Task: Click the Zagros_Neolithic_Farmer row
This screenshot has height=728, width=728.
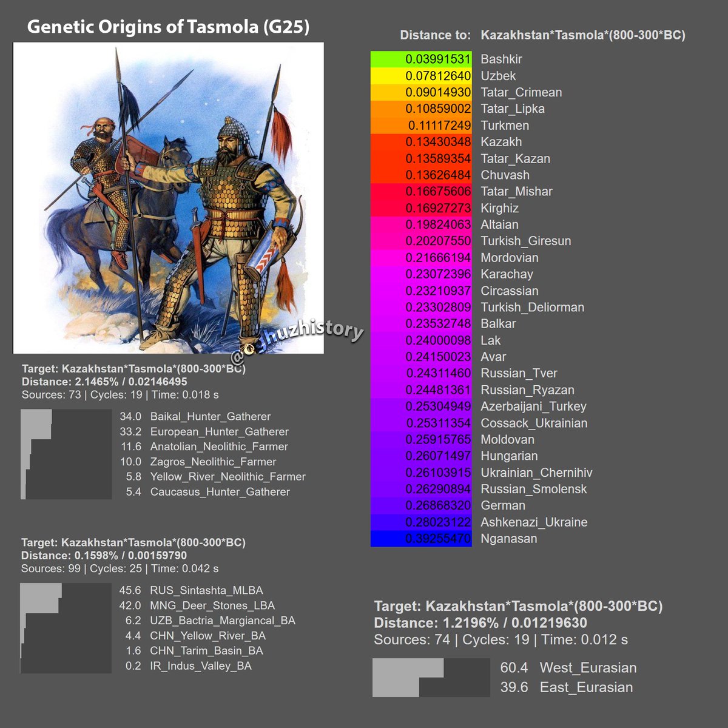Action: pyautogui.click(x=198, y=462)
